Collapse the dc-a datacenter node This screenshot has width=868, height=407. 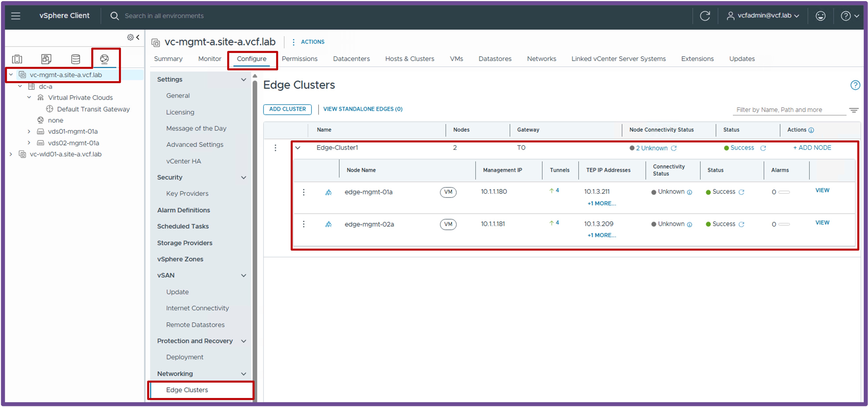(20, 86)
